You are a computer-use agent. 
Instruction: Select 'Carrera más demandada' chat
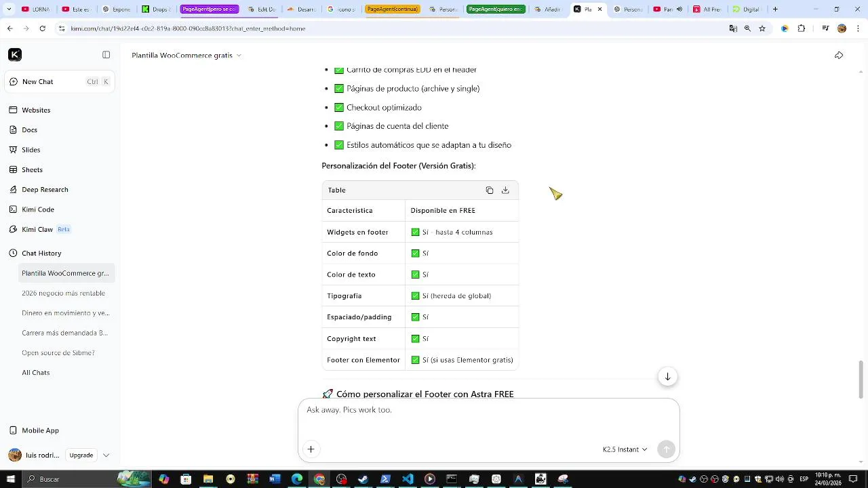(64, 333)
